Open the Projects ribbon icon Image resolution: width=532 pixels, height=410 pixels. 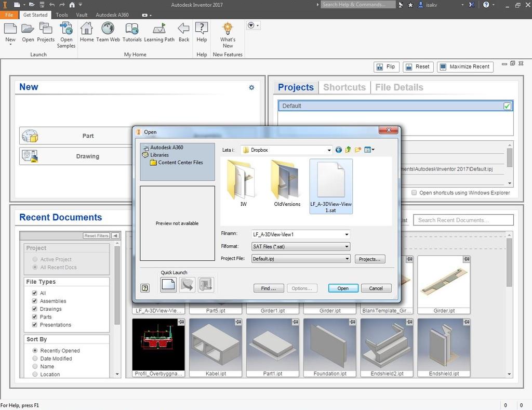(46, 29)
